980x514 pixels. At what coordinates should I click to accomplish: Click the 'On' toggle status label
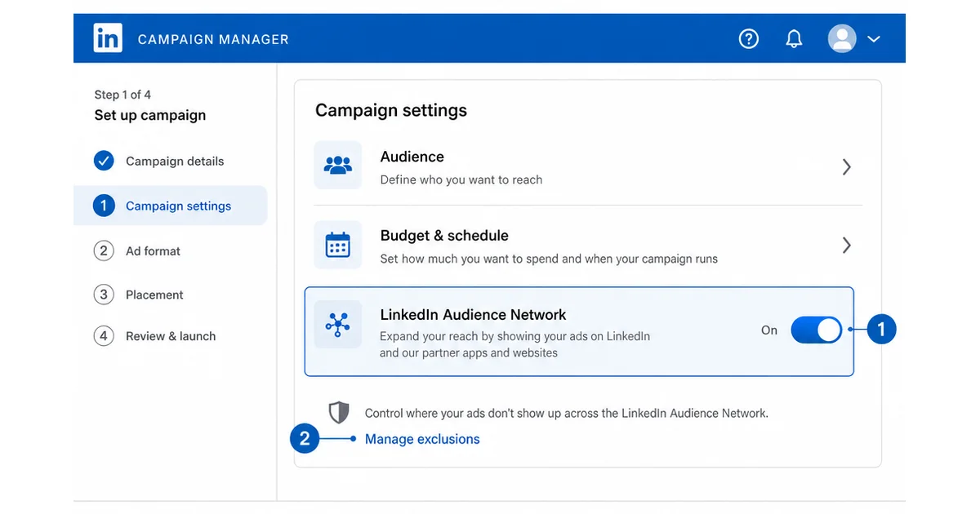click(x=769, y=330)
